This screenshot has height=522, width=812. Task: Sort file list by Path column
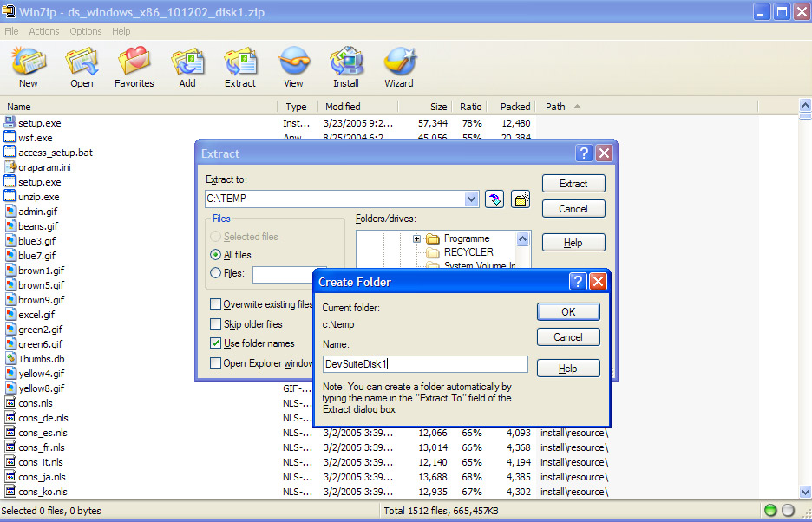(647, 107)
